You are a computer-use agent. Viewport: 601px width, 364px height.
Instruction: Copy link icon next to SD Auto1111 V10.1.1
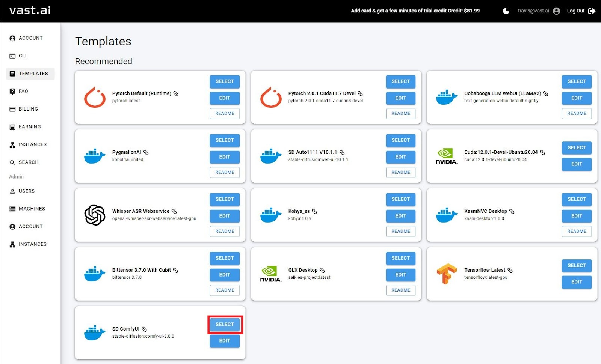(x=342, y=152)
